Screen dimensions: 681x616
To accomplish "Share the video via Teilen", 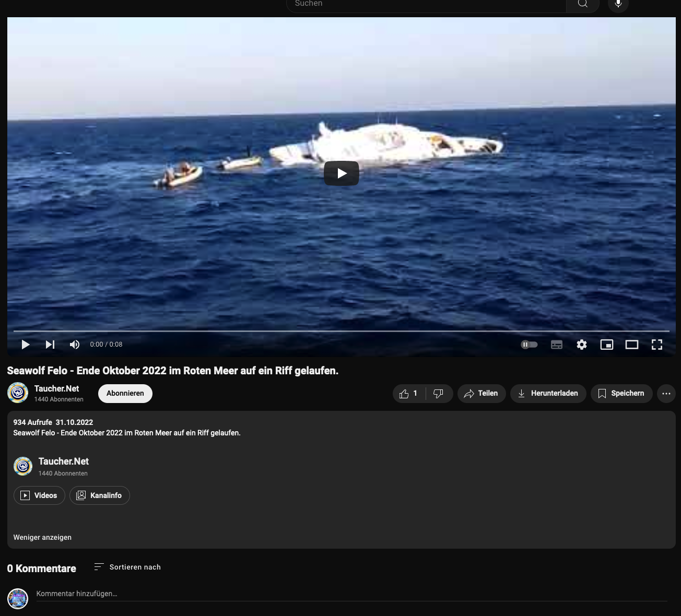I will [482, 394].
